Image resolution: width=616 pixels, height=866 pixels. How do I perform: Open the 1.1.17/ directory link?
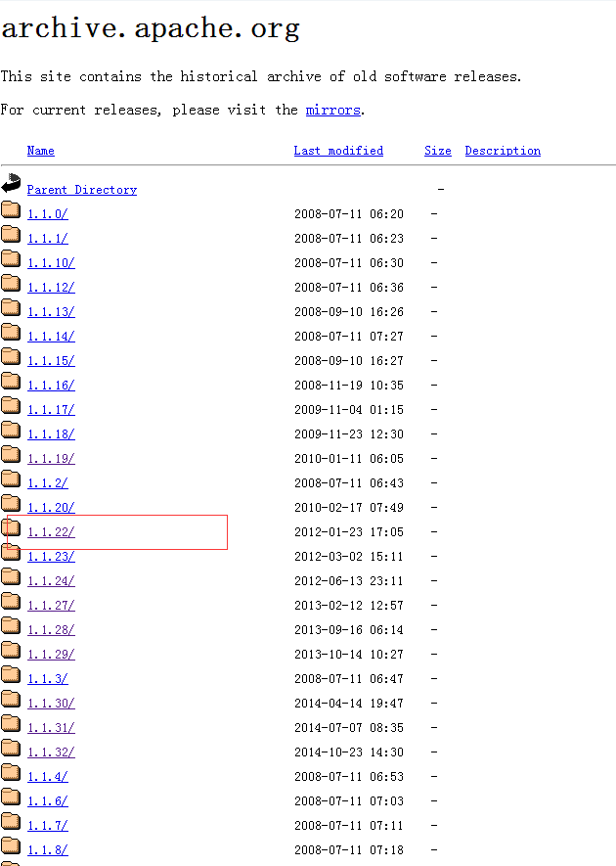(x=51, y=410)
